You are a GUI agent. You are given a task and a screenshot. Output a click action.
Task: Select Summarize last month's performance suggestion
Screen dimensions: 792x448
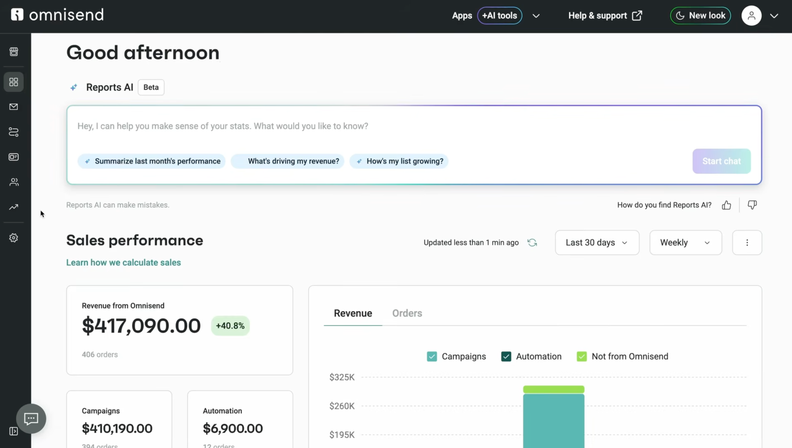[152, 161]
